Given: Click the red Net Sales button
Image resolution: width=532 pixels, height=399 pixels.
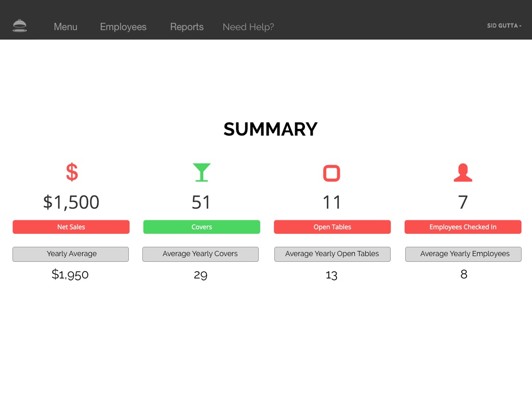Looking at the screenshot, I should point(71,227).
